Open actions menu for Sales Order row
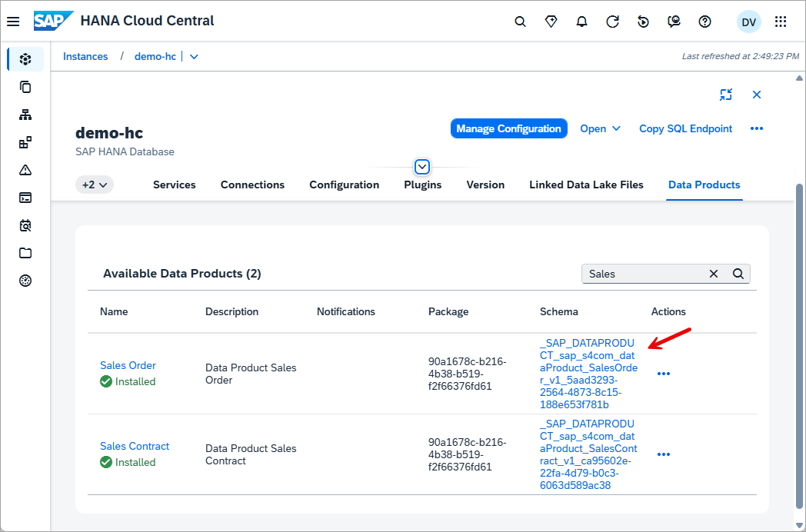 [x=664, y=374]
